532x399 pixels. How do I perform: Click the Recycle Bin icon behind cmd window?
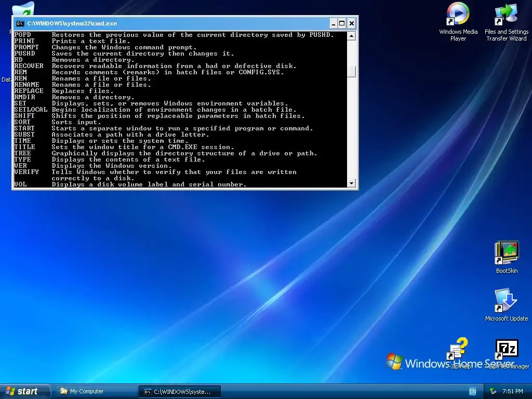[x=24, y=8]
